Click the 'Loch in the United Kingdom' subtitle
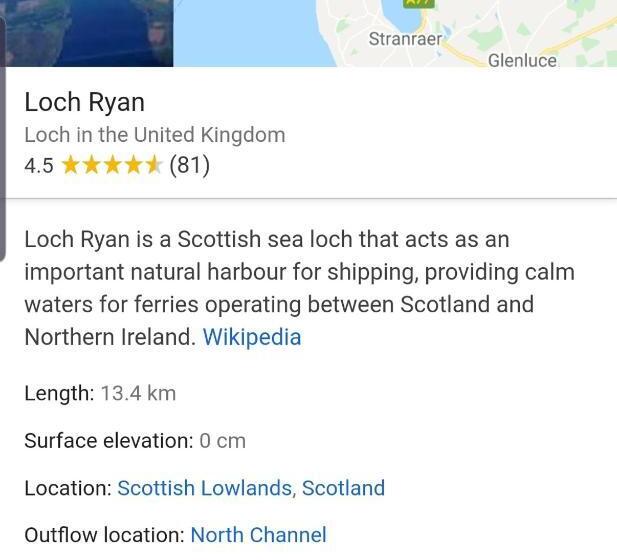The height and width of the screenshot is (560, 617). 154,135
